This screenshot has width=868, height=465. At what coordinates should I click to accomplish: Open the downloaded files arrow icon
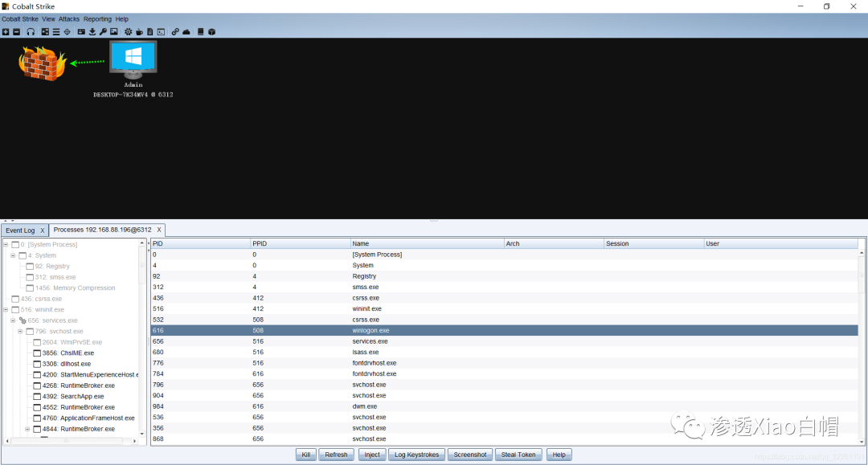pos(92,32)
